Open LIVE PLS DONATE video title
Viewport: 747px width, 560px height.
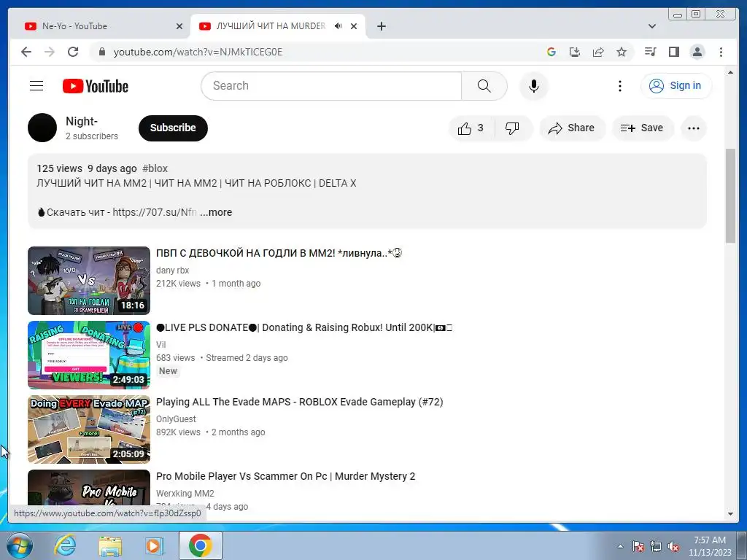tap(304, 327)
